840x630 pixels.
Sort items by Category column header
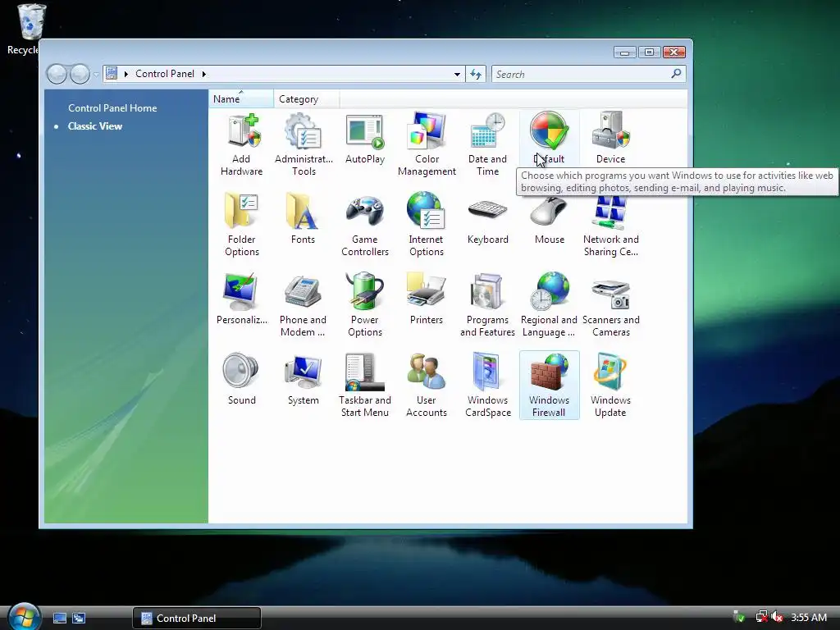(307, 99)
